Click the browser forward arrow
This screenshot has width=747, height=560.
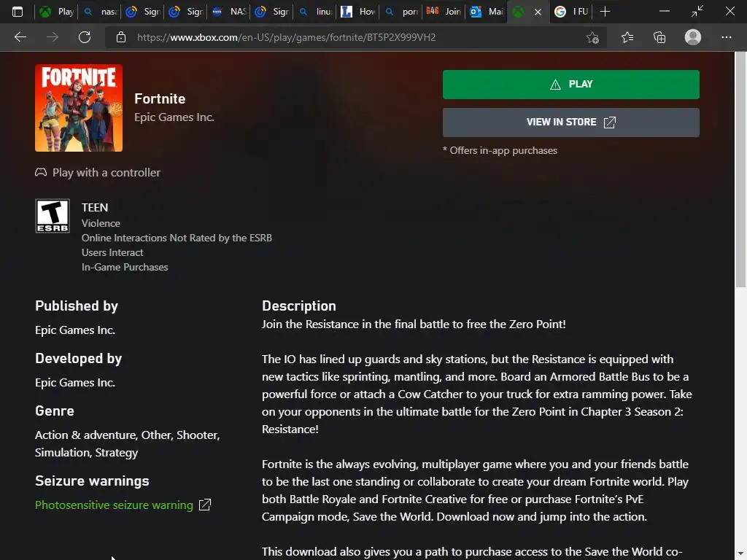coord(53,37)
